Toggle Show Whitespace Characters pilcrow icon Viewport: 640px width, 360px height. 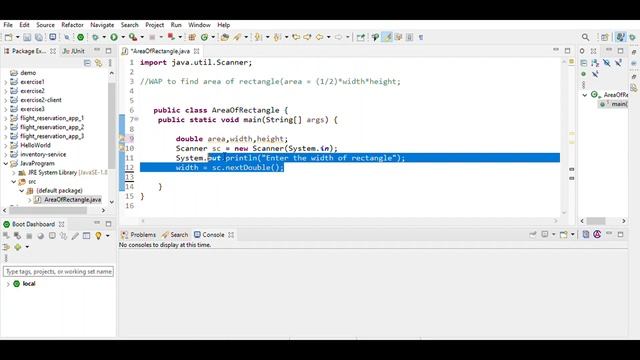tap(421, 37)
